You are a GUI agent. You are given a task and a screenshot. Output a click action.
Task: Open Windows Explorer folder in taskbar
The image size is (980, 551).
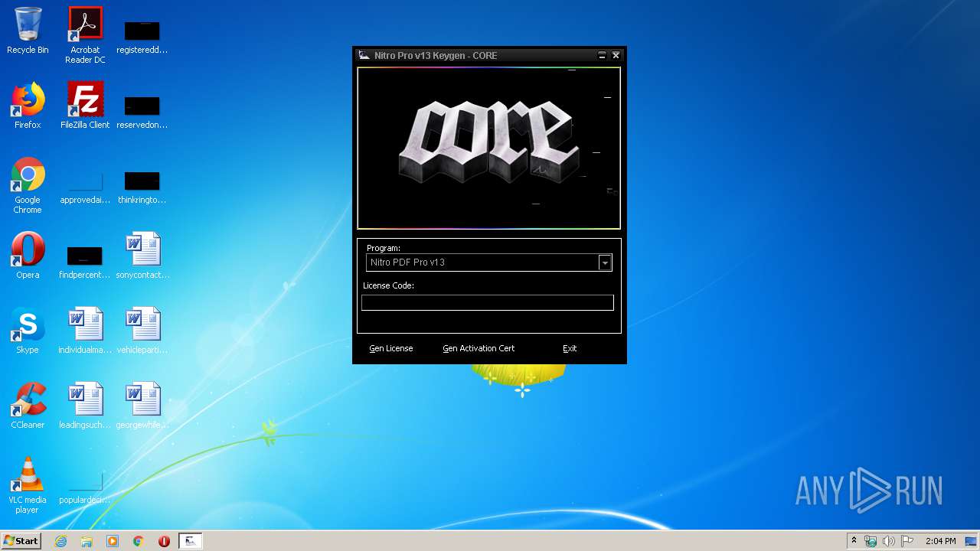pyautogui.click(x=87, y=541)
